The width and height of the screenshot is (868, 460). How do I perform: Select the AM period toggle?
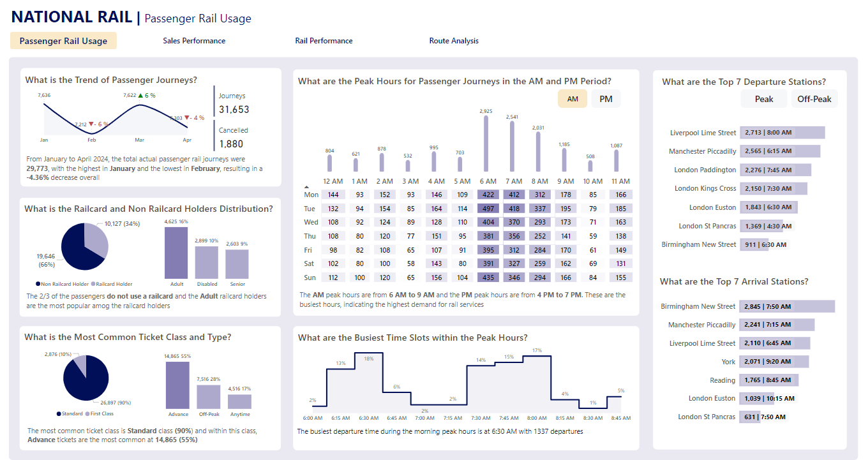click(x=572, y=99)
